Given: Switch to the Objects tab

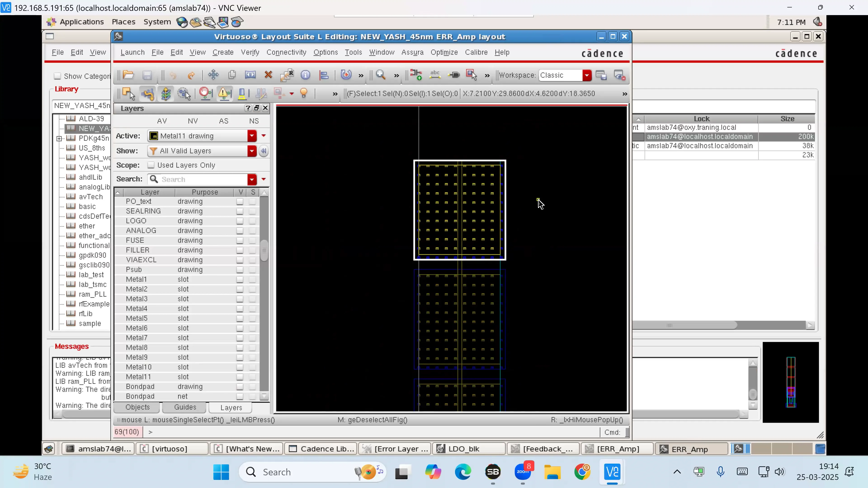Looking at the screenshot, I should tap(137, 407).
